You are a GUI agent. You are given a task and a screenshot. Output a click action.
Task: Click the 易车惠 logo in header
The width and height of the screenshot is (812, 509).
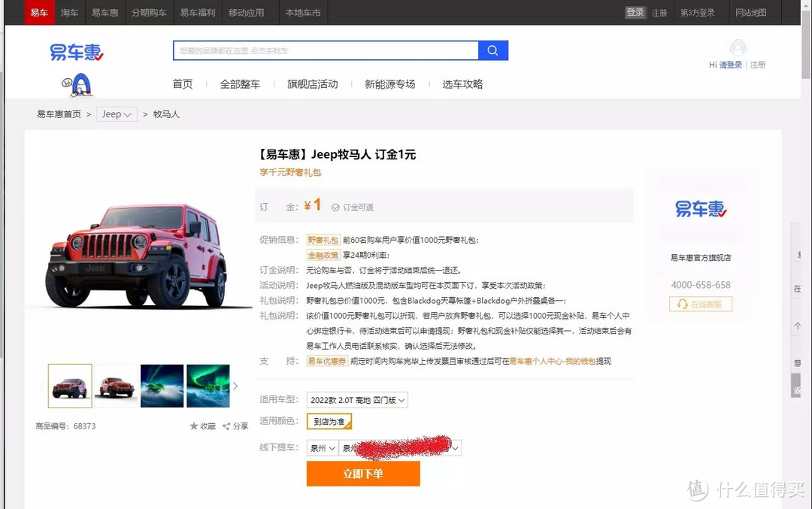(x=77, y=53)
